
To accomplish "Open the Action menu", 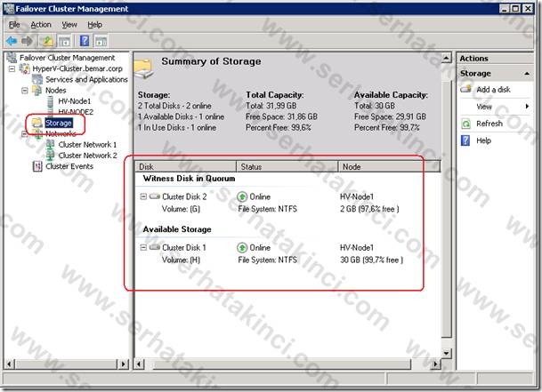I will (x=41, y=25).
